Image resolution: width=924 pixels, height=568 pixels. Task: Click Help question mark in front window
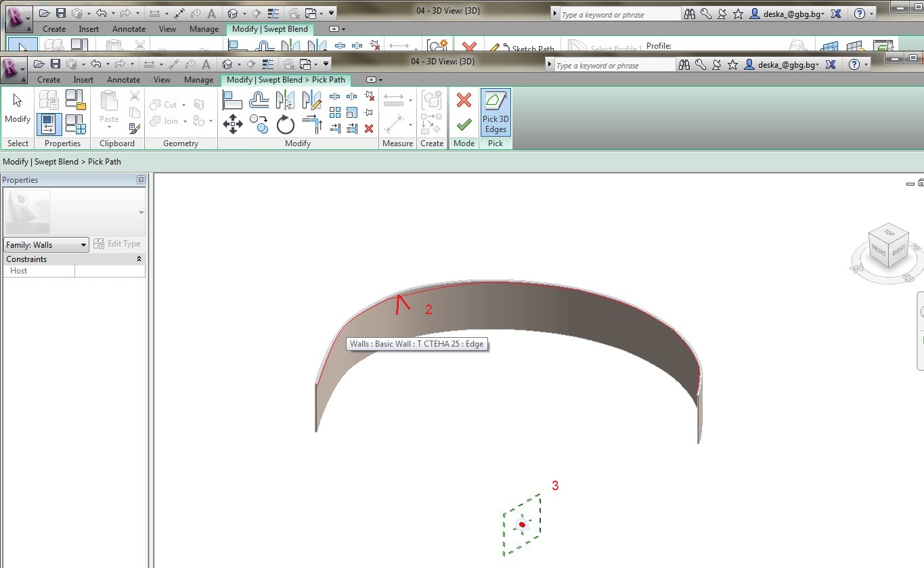coord(854,65)
